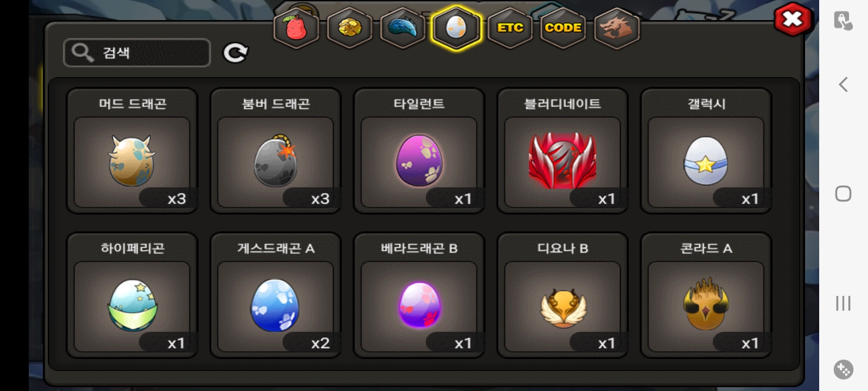Viewport: 868px width, 391px height.
Task: Select the egg category tab
Action: pos(456,27)
